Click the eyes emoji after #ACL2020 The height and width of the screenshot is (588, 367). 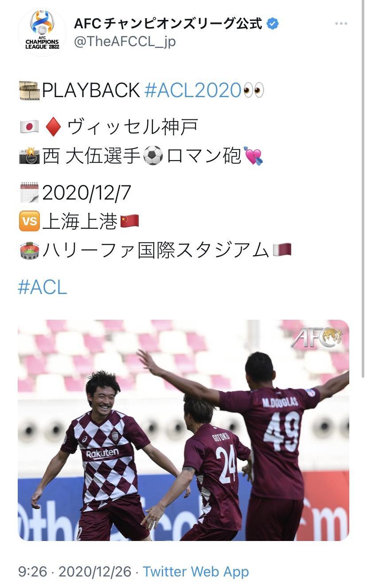point(254,90)
